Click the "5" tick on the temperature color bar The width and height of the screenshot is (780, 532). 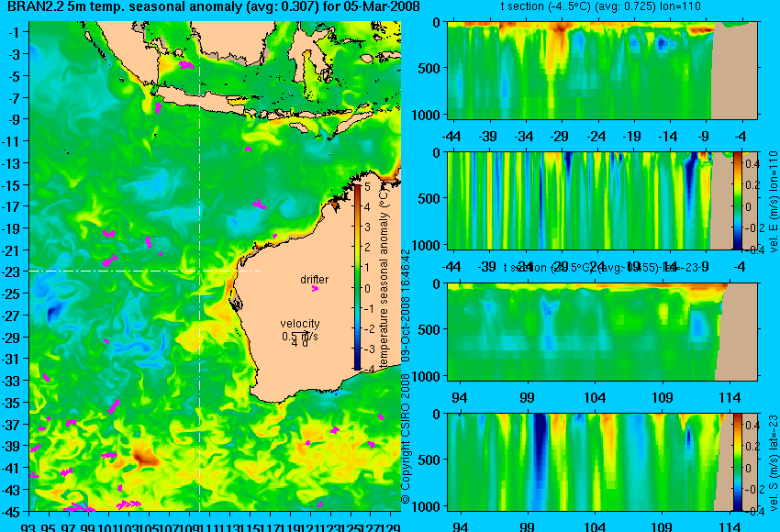[367, 187]
